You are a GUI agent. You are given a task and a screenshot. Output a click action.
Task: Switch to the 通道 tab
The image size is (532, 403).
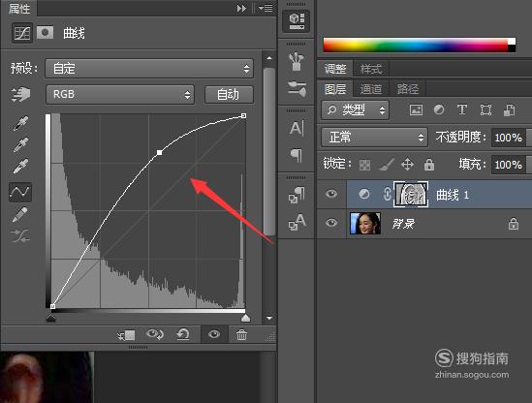pos(371,89)
